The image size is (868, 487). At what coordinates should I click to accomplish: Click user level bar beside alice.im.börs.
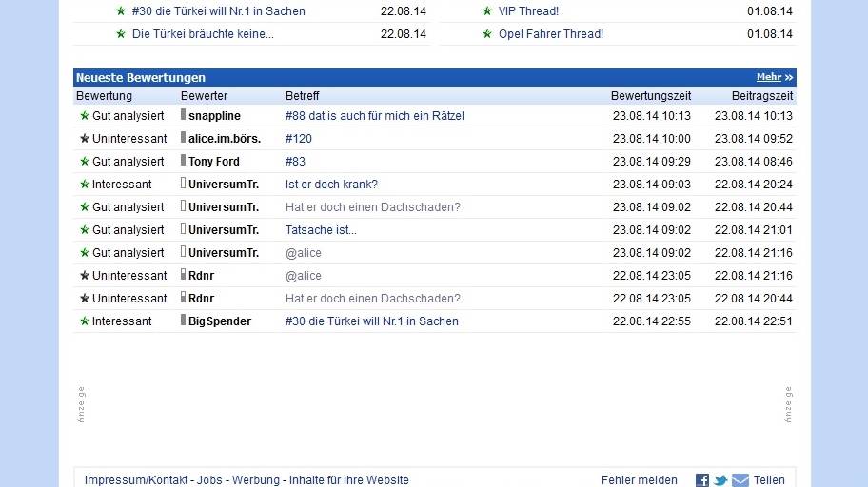184,137
